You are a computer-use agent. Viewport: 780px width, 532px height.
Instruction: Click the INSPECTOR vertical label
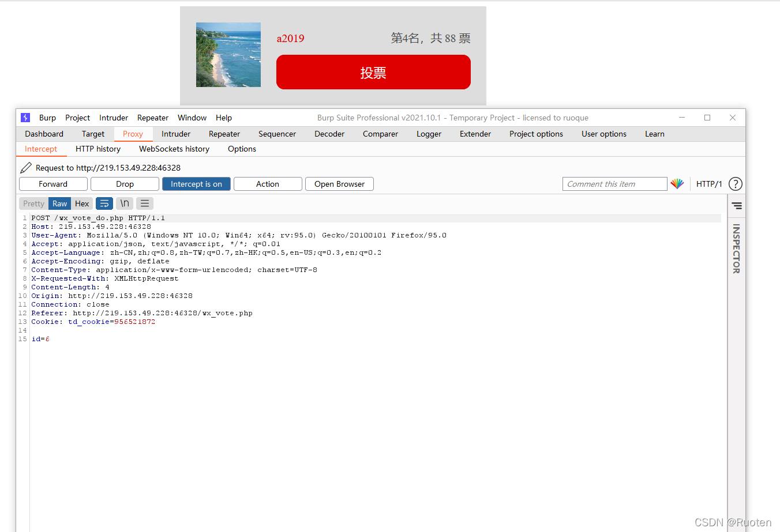click(x=736, y=248)
